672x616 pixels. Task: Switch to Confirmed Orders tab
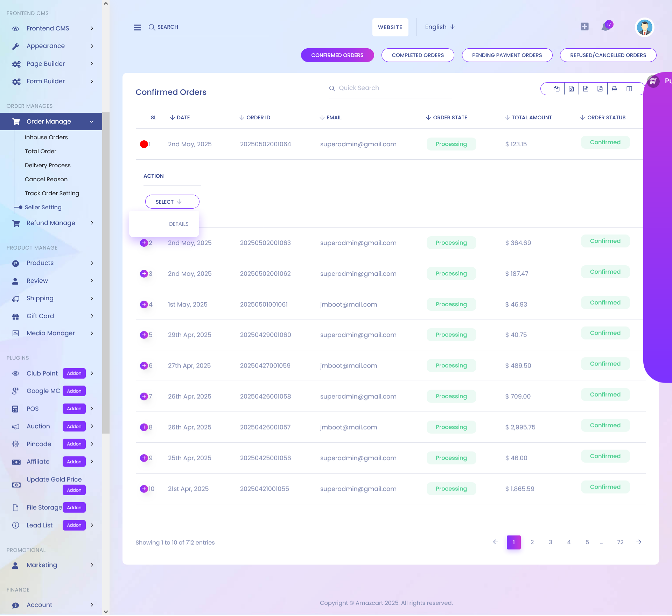[x=337, y=55]
